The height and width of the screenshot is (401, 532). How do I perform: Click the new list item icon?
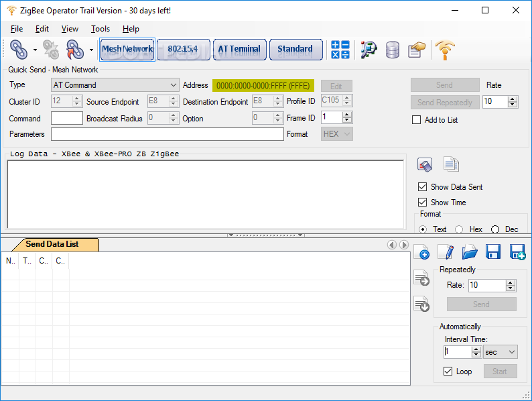tap(421, 252)
